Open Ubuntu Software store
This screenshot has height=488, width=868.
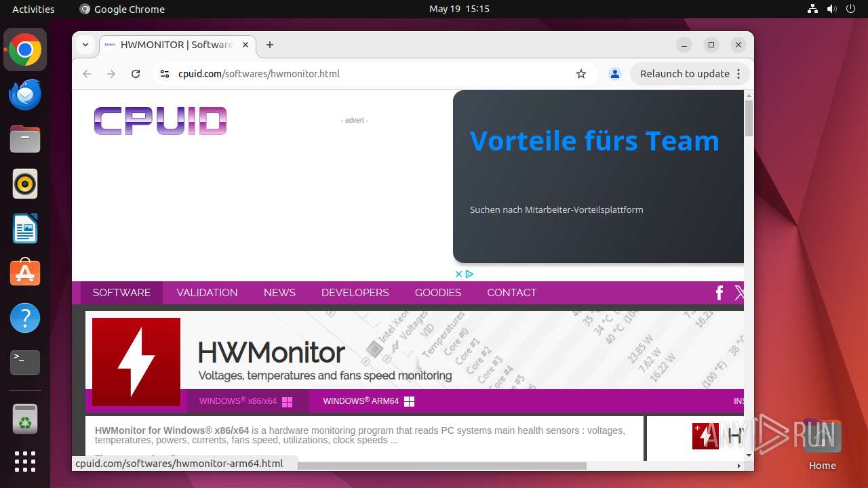point(25,273)
